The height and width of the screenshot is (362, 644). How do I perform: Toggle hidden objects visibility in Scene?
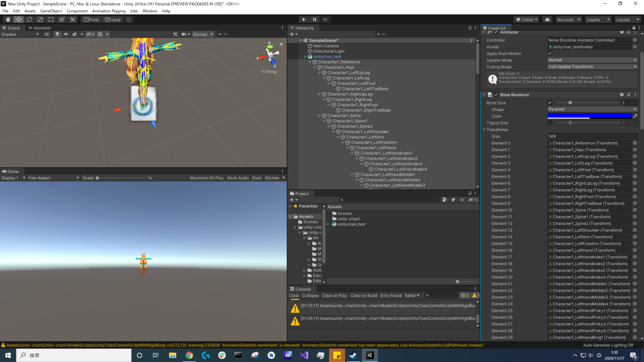coord(90,34)
